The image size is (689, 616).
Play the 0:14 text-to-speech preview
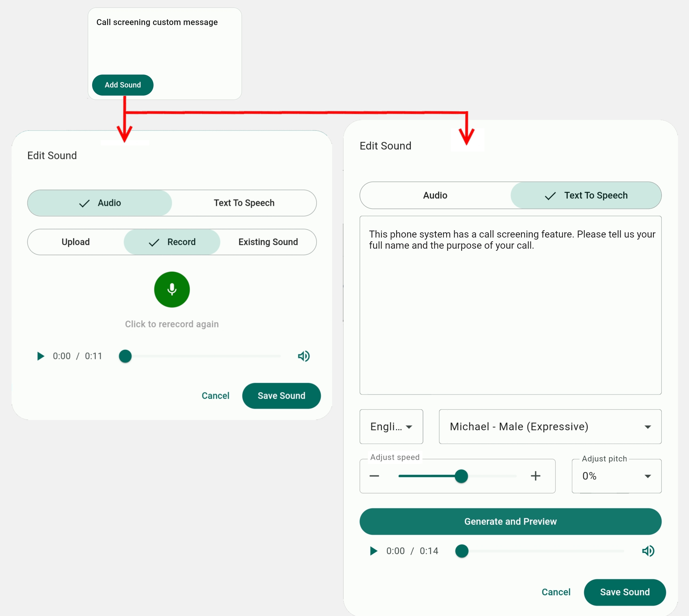373,551
